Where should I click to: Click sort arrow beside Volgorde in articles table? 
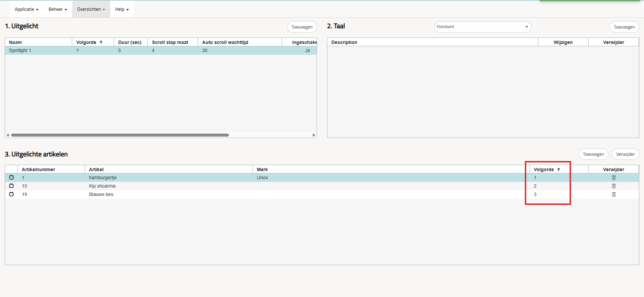coord(559,169)
